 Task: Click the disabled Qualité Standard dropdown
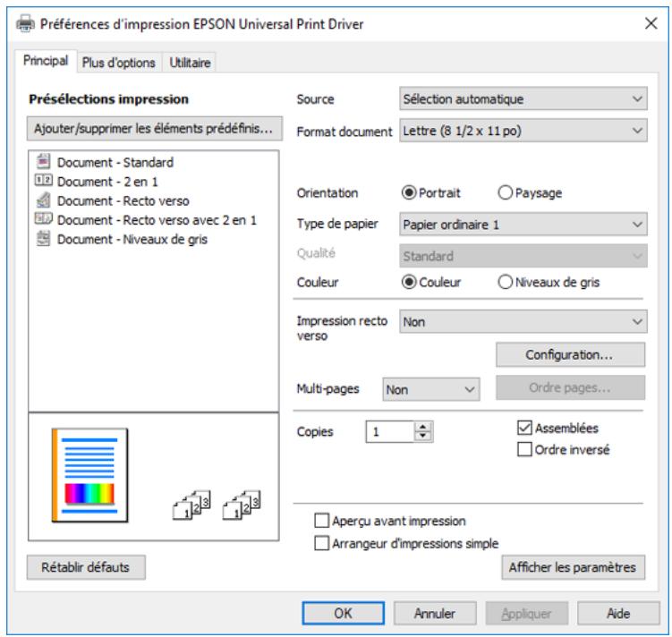point(523,256)
